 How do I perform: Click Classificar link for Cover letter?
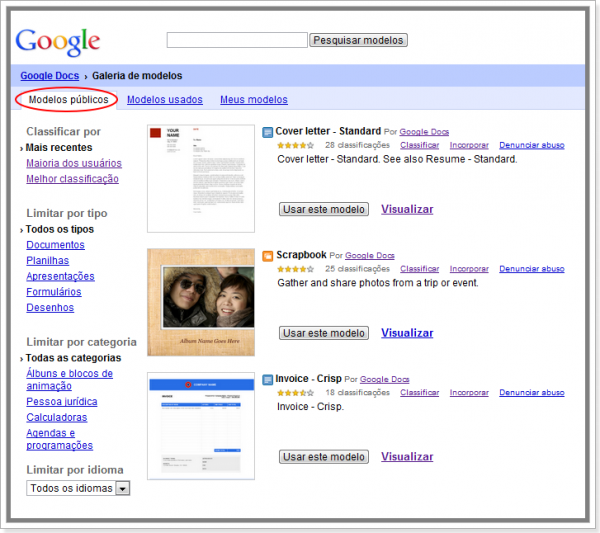(420, 145)
